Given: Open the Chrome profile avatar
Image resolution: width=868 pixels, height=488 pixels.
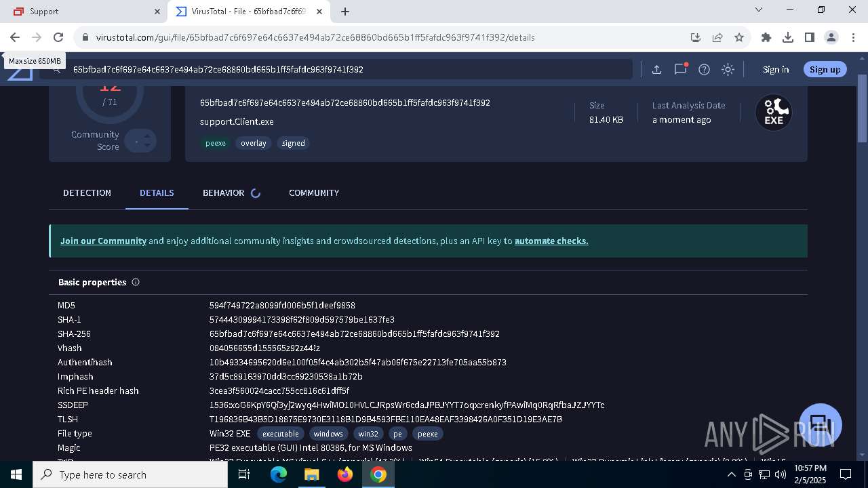Looking at the screenshot, I should point(831,37).
